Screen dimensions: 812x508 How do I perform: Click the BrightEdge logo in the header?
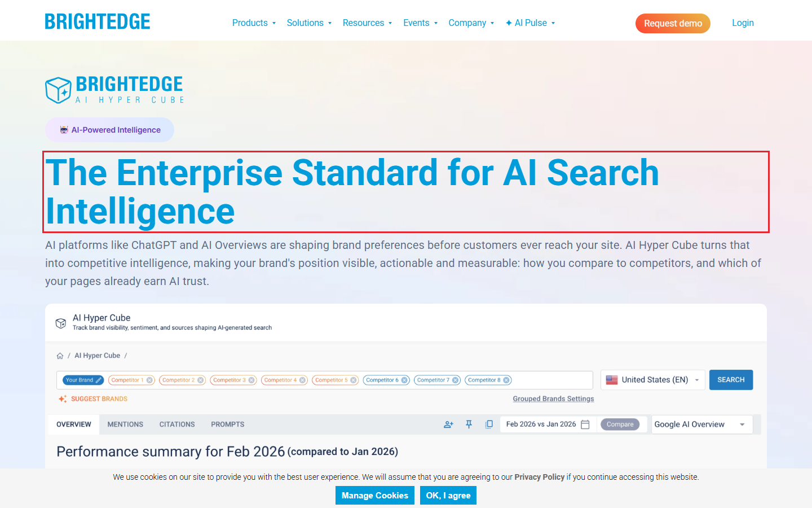tap(98, 22)
